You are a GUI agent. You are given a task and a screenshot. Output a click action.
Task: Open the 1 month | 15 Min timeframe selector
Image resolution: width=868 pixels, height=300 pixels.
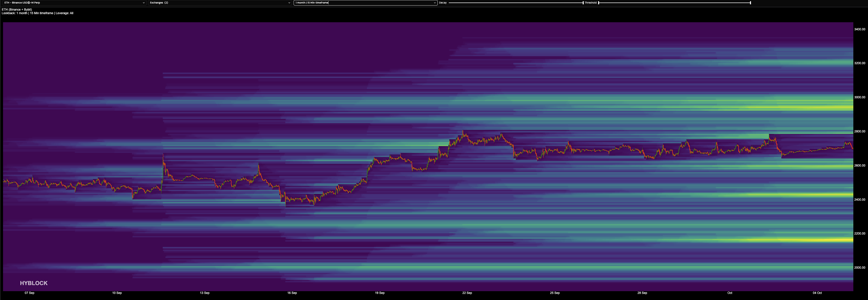point(365,3)
